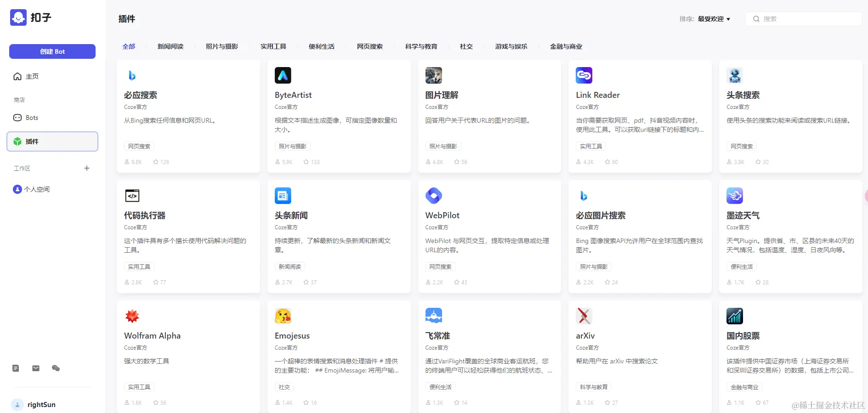Click the Coze 扣子 logo icon
868x413 pixels.
click(18, 17)
